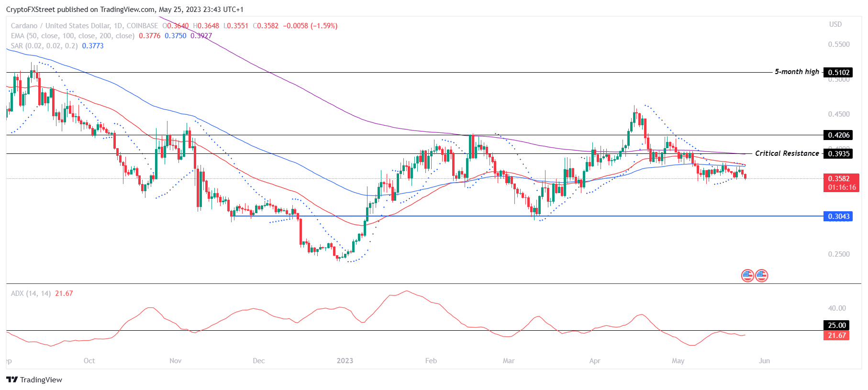Select the Cardano / United States Dollar legend title

(84, 26)
